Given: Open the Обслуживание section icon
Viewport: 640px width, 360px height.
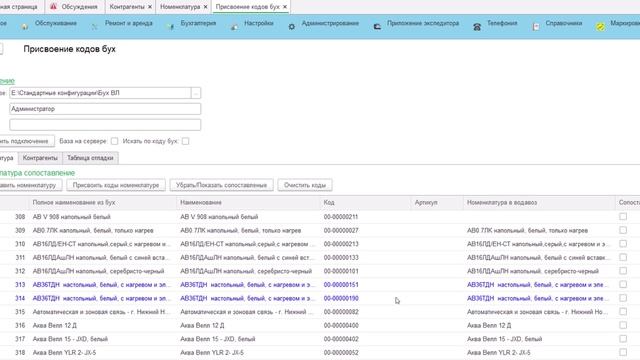Looking at the screenshot, I should pyautogui.click(x=24, y=27).
